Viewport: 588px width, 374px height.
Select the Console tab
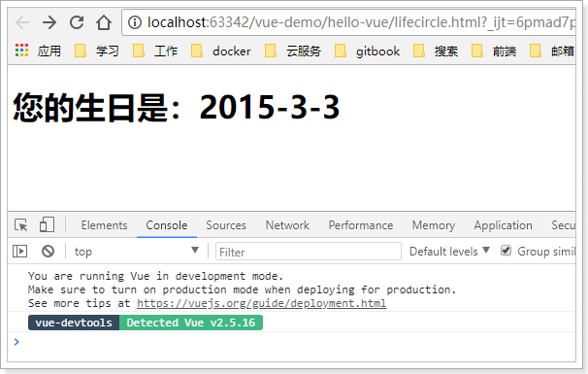coord(167,225)
